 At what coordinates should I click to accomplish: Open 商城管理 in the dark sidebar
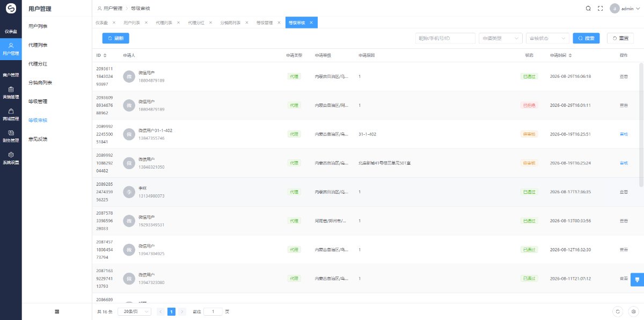pyautogui.click(x=11, y=114)
